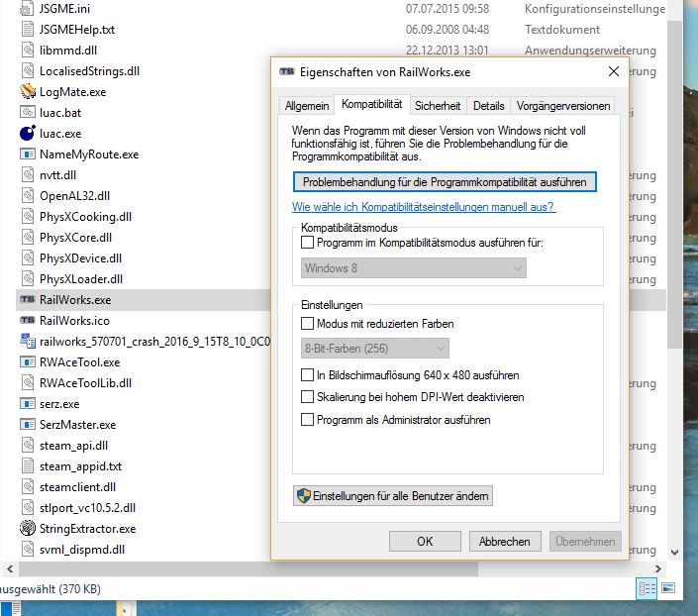Click the Abbrechen button
The width and height of the screenshot is (698, 616).
coord(505,541)
